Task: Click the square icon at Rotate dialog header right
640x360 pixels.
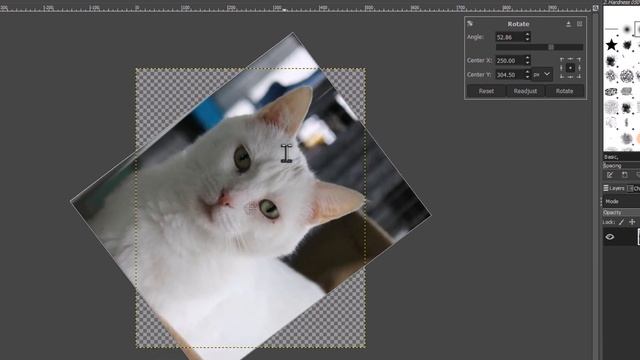Action: click(580, 24)
